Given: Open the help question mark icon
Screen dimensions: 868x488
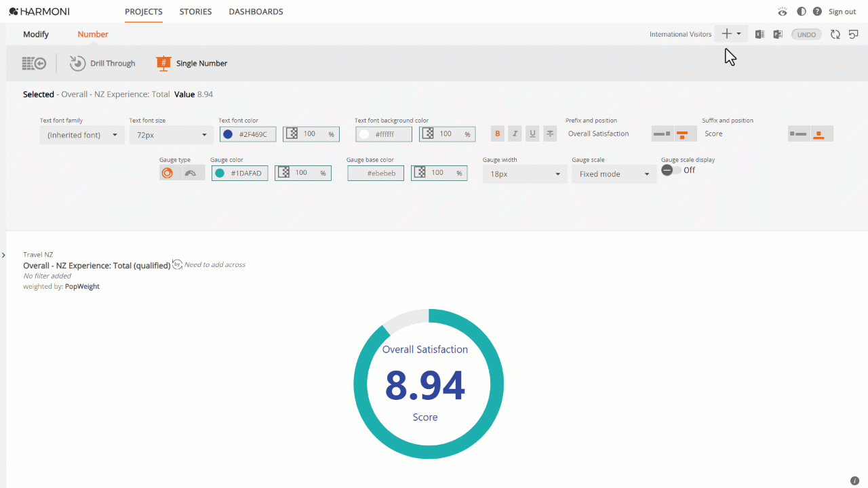Looking at the screenshot, I should 817,12.
